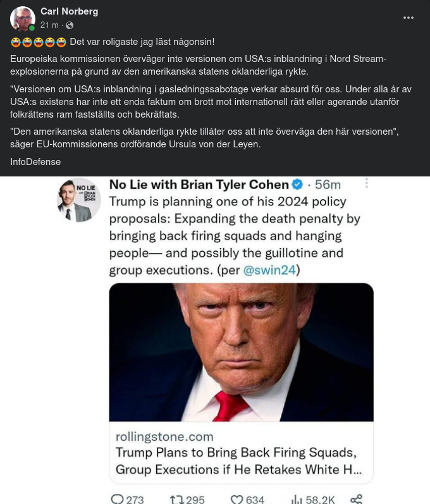Select the No Lie with Brian Tyler Cohen name
Viewport: 430px width, 504px height.
point(199,185)
